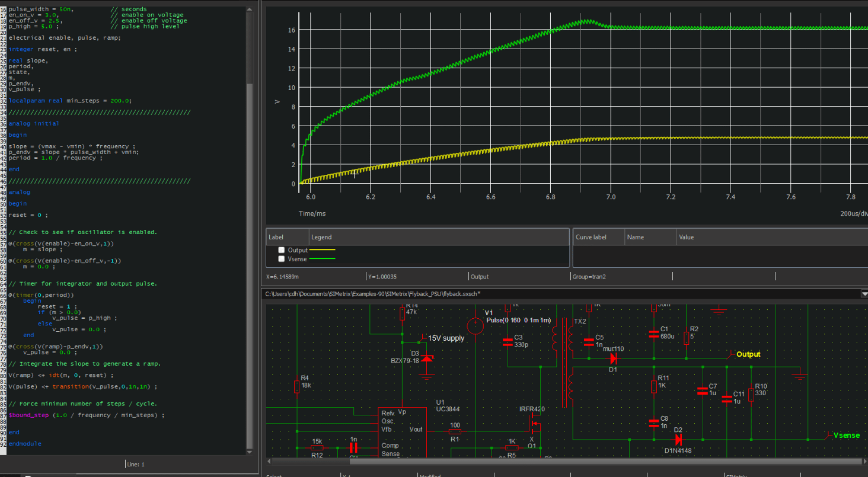Select the D2 D1N4148 diode symbol

click(678, 439)
